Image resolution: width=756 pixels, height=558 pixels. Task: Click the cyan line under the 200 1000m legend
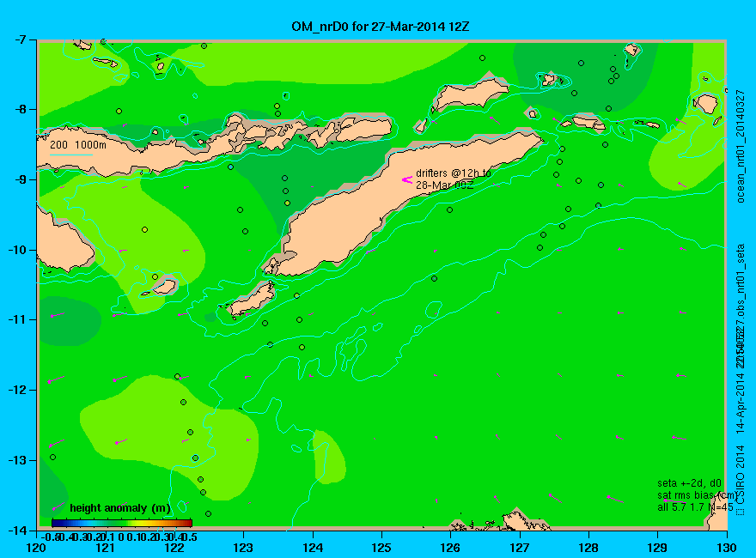(70, 155)
